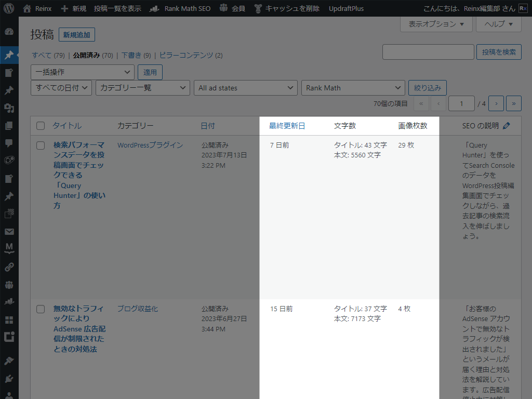This screenshot has width=532, height=399.
Task: Click 投稿一覧を表示 in admin bar
Action: [117, 8]
